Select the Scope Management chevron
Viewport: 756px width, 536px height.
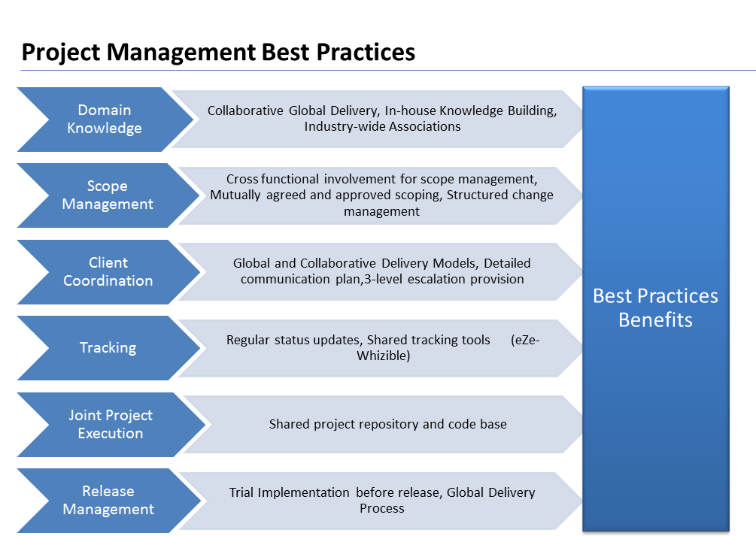[x=107, y=195]
